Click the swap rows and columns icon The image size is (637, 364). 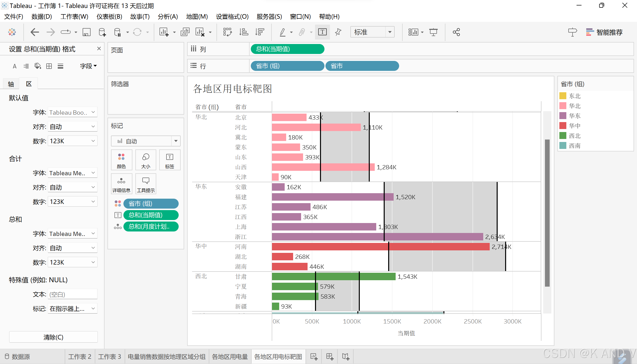click(227, 32)
